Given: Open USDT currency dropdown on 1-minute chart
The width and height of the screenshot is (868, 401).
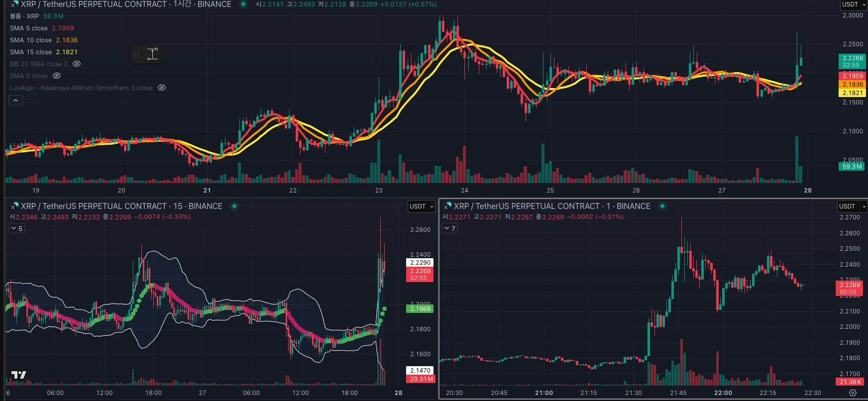Looking at the screenshot, I should coord(852,206).
